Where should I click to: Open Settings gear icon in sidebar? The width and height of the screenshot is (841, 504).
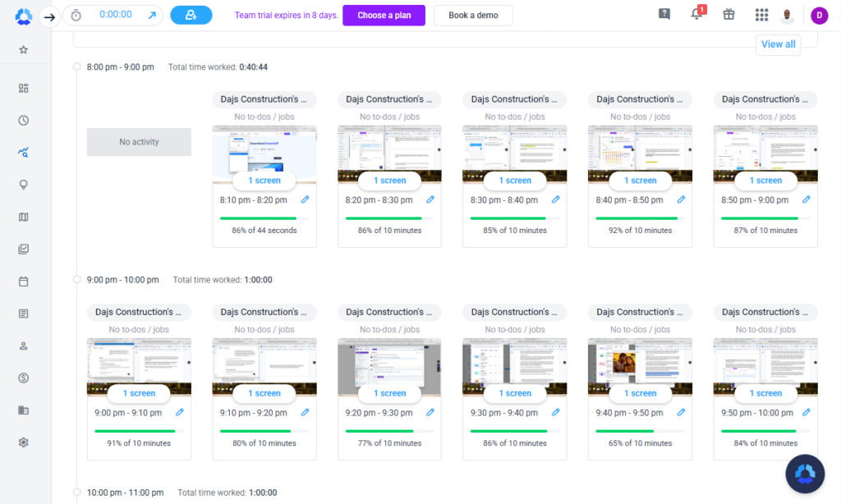24,442
